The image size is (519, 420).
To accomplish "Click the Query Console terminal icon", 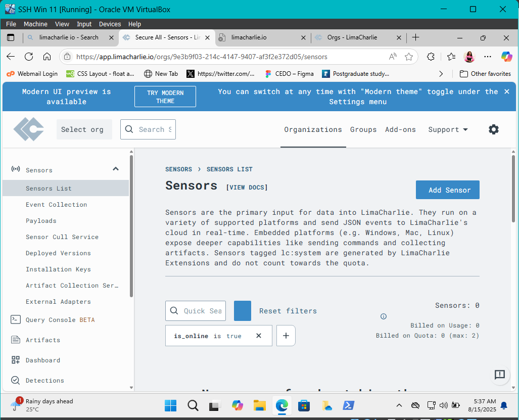I will coord(16,319).
